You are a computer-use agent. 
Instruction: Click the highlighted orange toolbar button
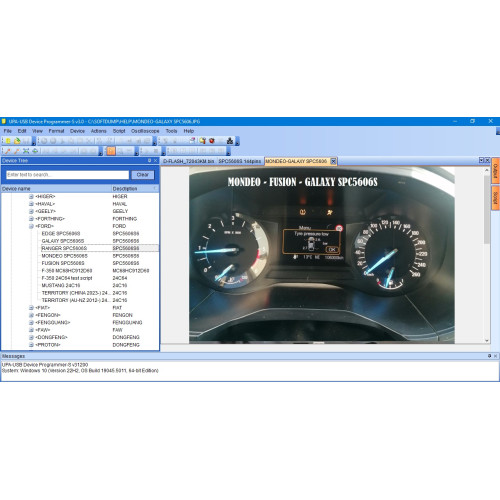pyautogui.click(x=111, y=151)
